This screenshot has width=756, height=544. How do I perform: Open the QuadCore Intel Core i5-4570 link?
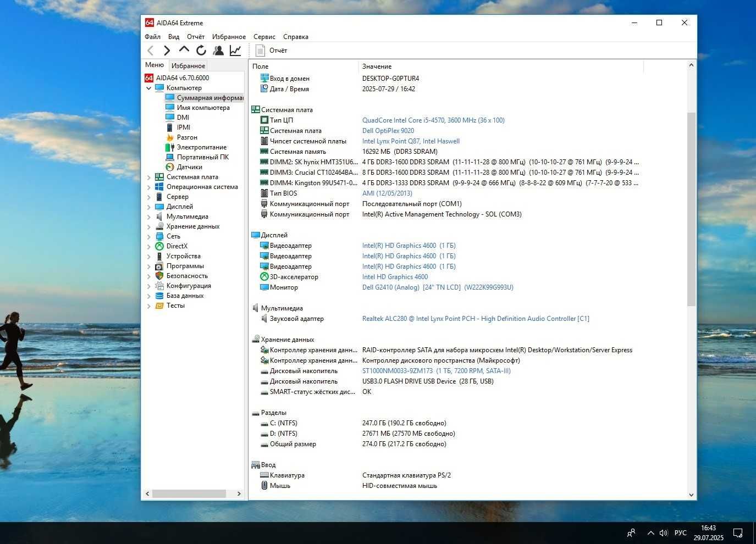(433, 120)
